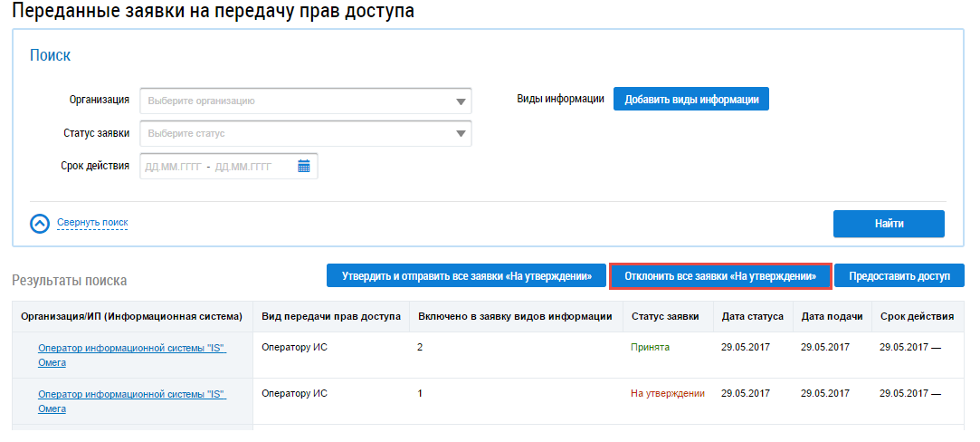The width and height of the screenshot is (980, 442).
Task: Sort by Дата статуса column header
Action: pyautogui.click(x=753, y=317)
